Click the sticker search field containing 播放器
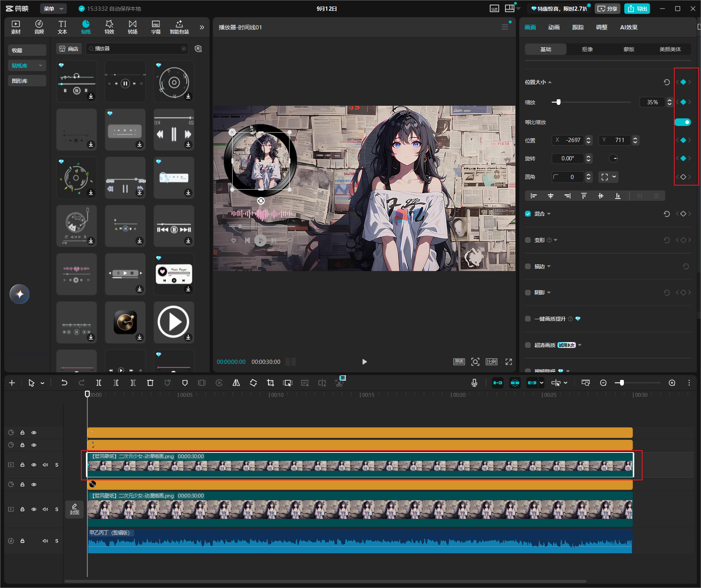This screenshot has height=588, width=701. pyautogui.click(x=137, y=49)
